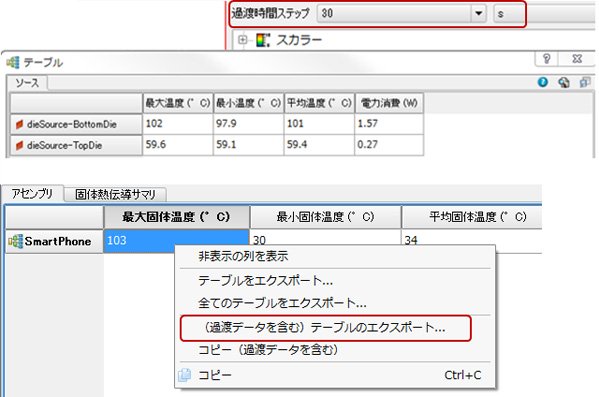Click the globe icon in the table toolbar
Image resolution: width=599 pixels, height=397 pixels.
tap(564, 82)
